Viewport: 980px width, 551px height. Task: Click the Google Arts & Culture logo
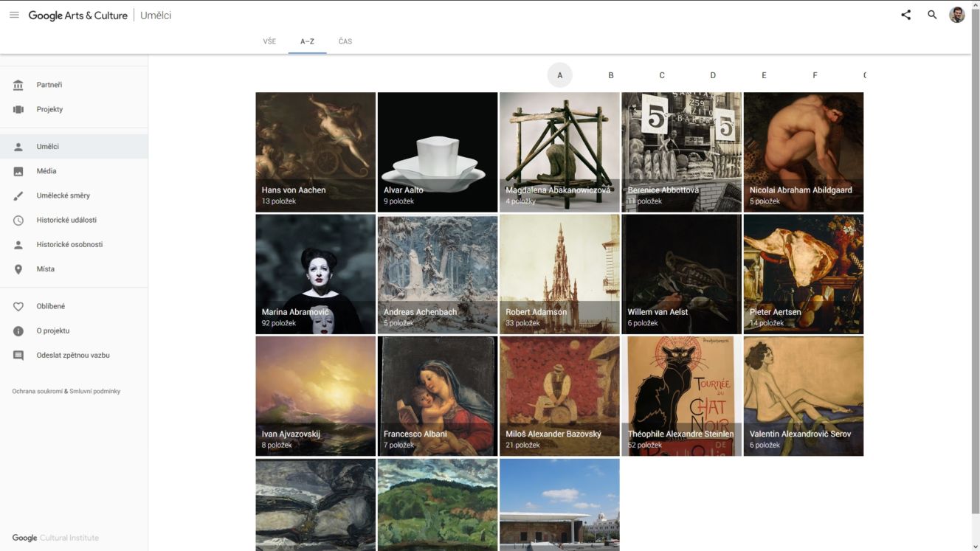coord(78,15)
